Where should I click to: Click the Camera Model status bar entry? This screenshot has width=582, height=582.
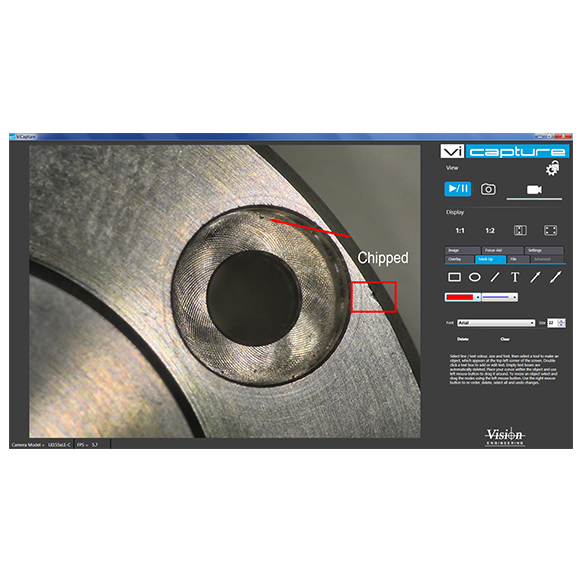click(41, 445)
